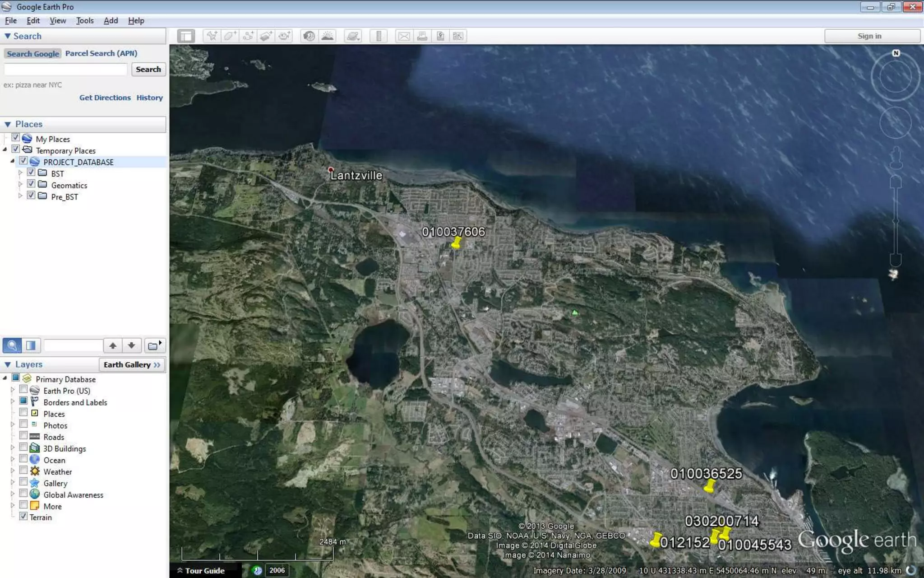Expand the BST folder tree
924x578 pixels.
click(x=20, y=173)
